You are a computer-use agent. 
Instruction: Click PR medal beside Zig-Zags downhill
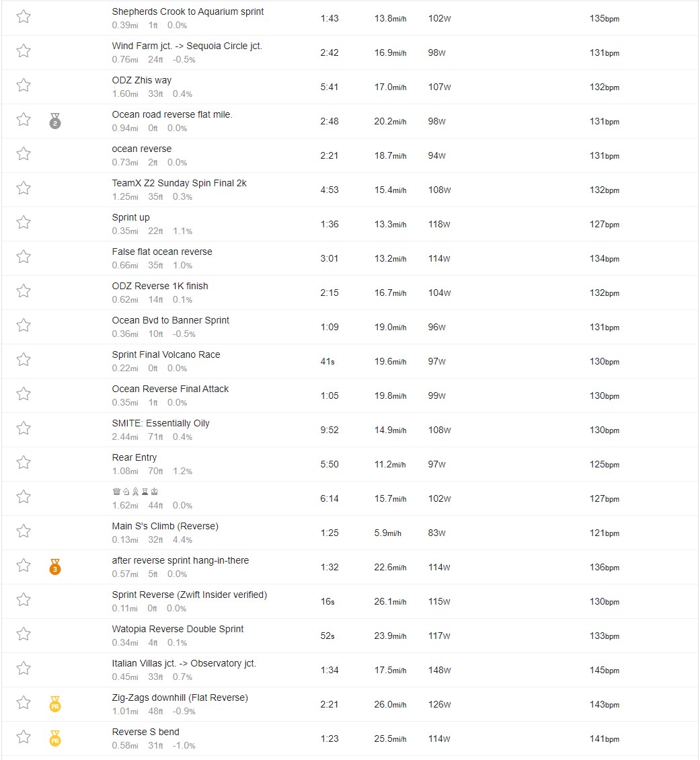(x=55, y=704)
